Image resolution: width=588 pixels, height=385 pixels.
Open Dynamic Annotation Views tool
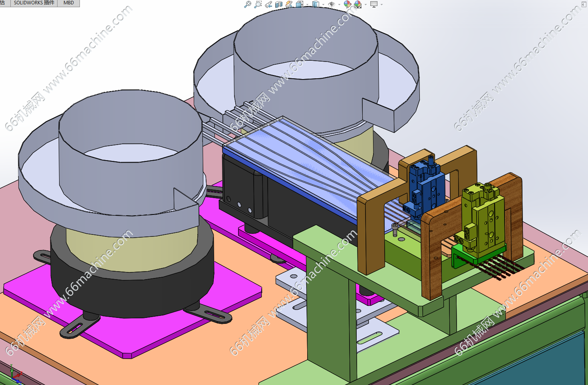[x=289, y=4]
